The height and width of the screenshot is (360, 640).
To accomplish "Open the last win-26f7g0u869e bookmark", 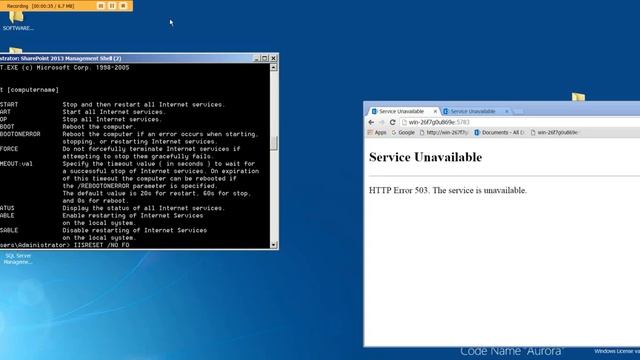I will click(554, 133).
